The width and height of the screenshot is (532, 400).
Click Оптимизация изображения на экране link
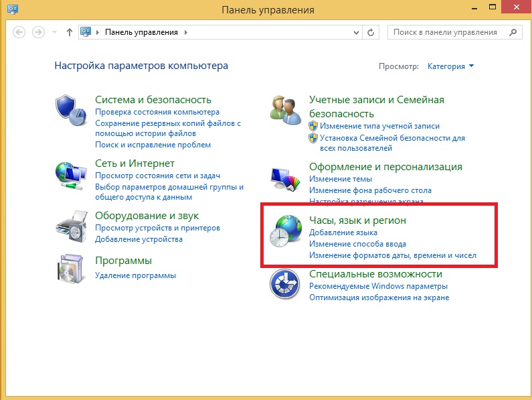(379, 297)
